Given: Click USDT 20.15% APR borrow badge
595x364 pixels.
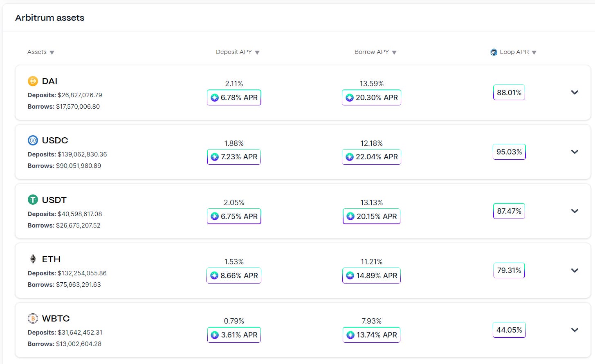Looking at the screenshot, I should point(371,216).
